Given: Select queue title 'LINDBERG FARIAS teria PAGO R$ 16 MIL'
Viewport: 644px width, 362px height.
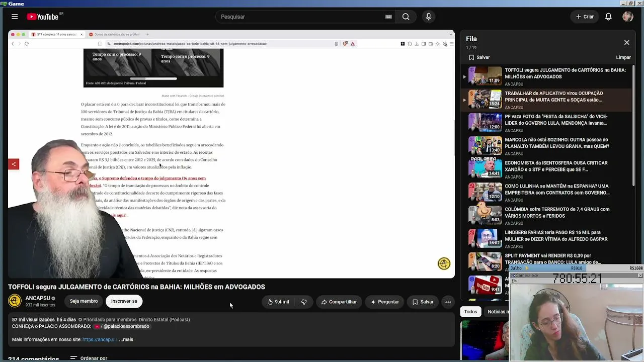Looking at the screenshot, I should click(x=556, y=235).
